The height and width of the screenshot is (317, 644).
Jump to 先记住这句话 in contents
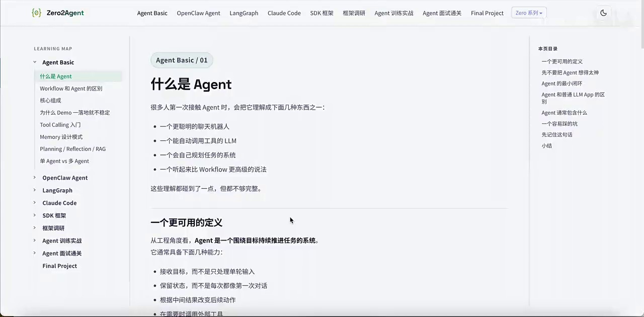pos(557,135)
